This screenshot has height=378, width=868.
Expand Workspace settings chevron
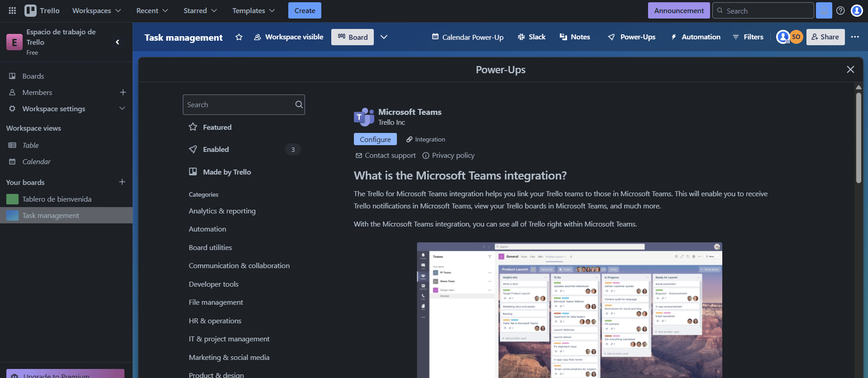122,109
